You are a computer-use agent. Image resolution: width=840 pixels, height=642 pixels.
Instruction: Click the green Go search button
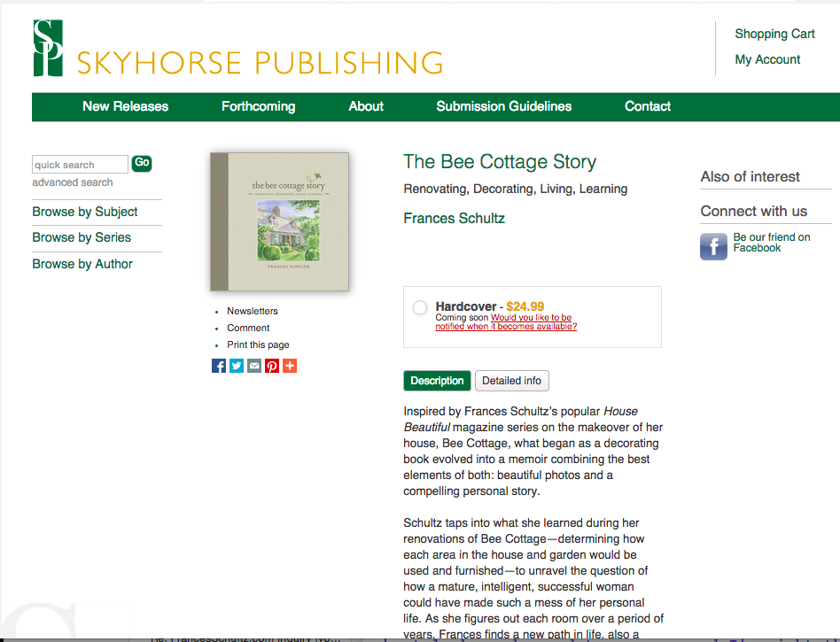tap(142, 163)
